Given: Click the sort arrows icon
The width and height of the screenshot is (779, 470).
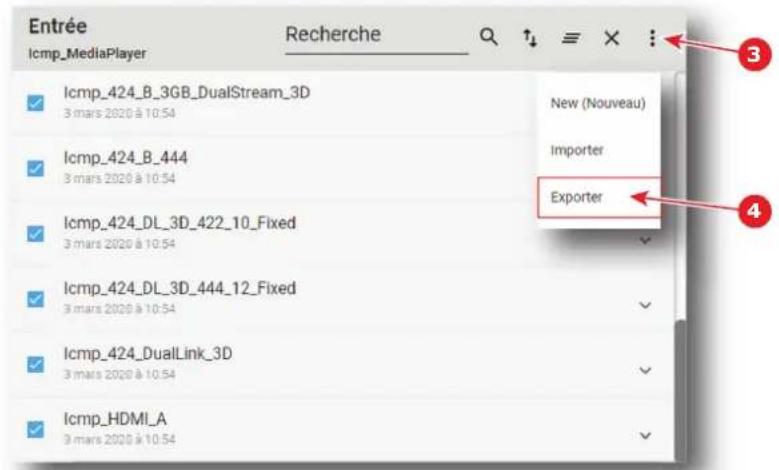Looking at the screenshot, I should (530, 38).
